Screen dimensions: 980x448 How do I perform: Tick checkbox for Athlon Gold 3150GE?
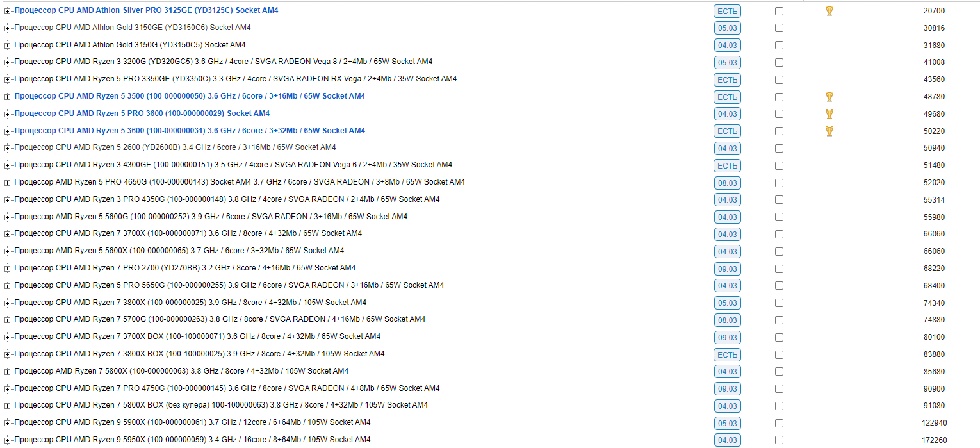(x=779, y=28)
